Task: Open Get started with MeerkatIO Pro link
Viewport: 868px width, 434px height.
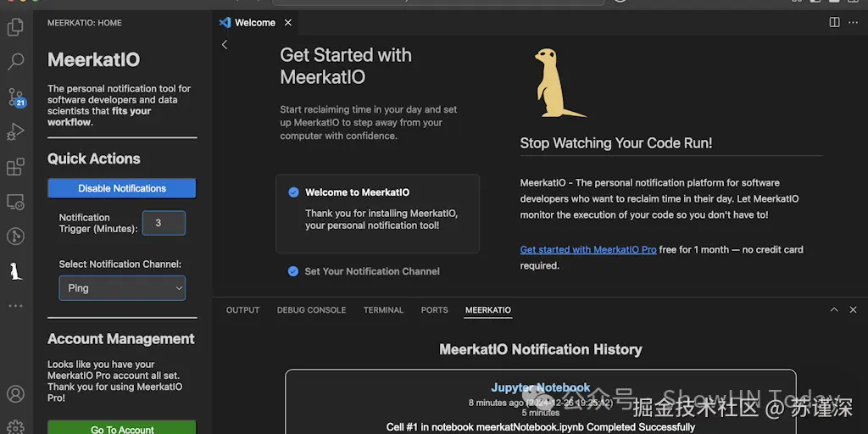Action: (x=588, y=250)
